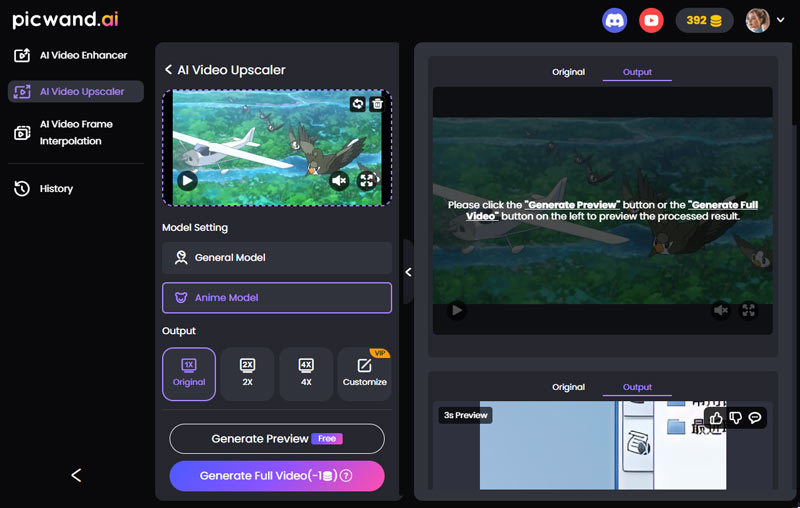800x508 pixels.
Task: Choose the 4X output resolution
Action: tap(306, 374)
